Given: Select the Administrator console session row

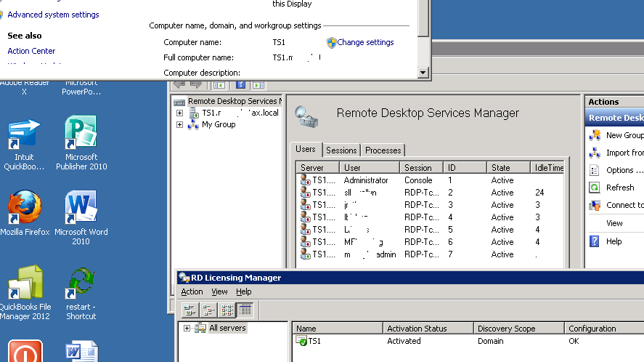Looking at the screenshot, I should [366, 180].
